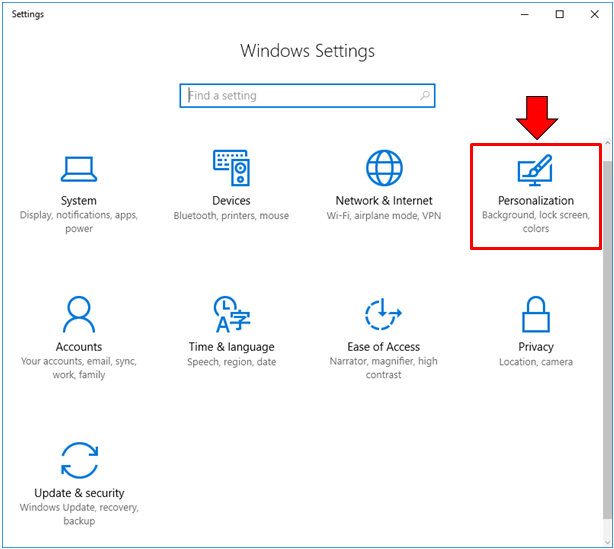Click the Privacy padlock icon

[x=536, y=315]
